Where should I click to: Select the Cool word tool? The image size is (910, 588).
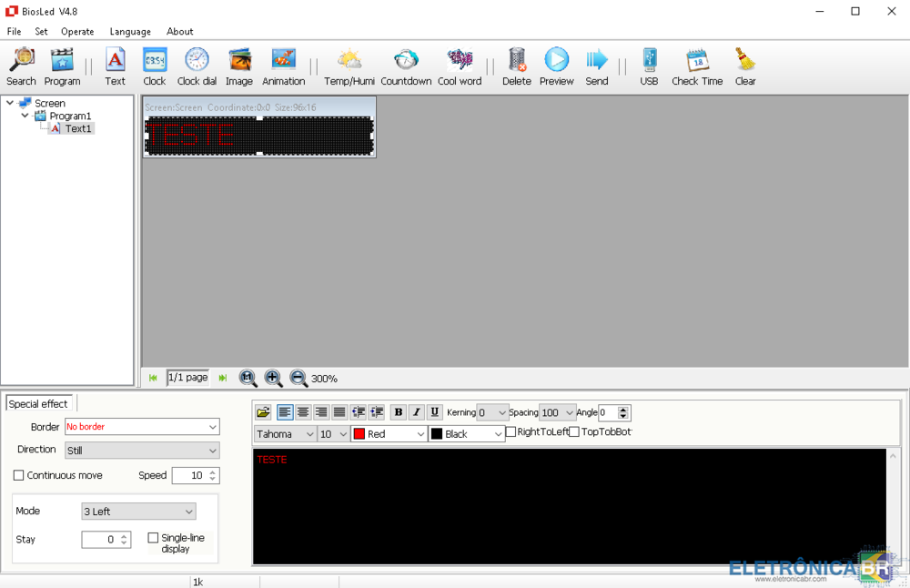pyautogui.click(x=460, y=60)
